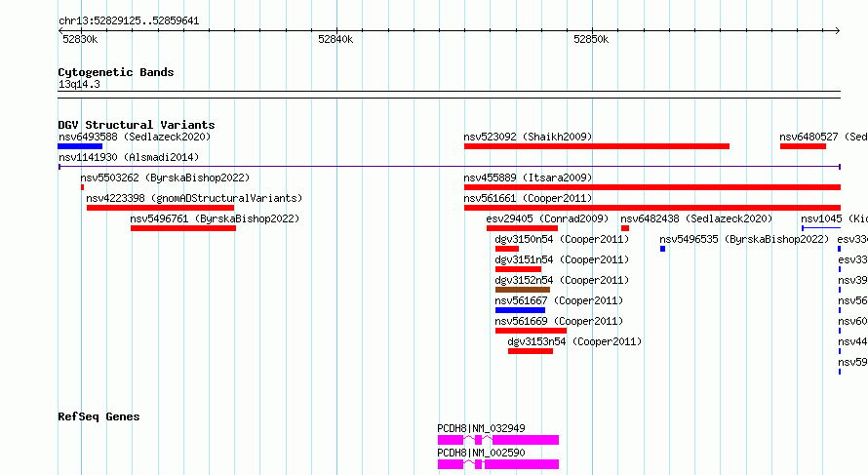868x475 pixels.
Task: Click the dgv3153n54 (Cooper2011) label
Action: 574,341
